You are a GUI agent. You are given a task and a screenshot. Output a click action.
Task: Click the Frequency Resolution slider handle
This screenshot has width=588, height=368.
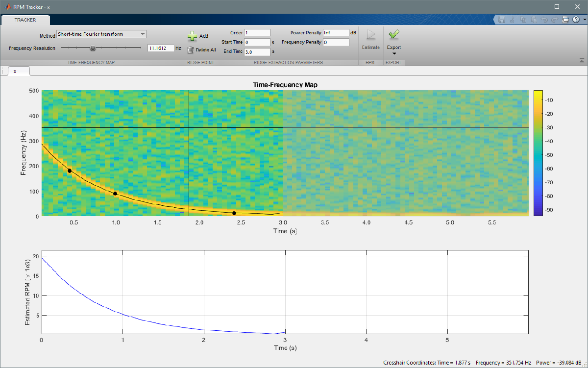pos(93,48)
